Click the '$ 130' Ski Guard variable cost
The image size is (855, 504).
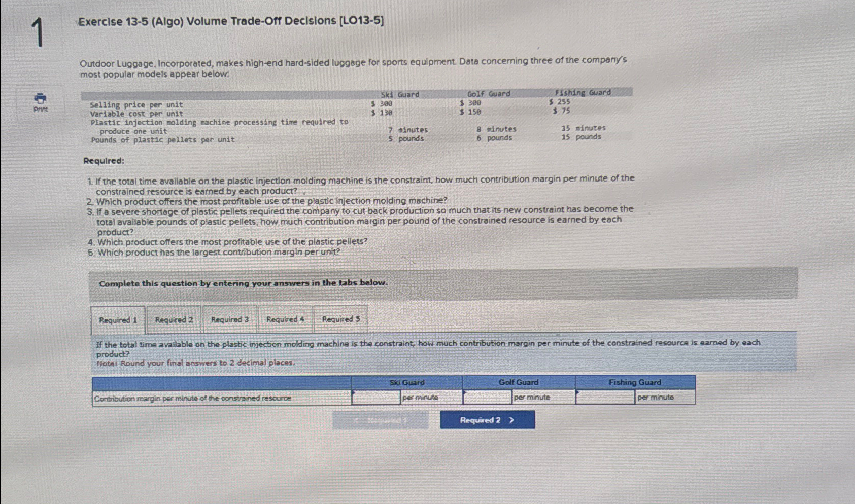click(382, 113)
